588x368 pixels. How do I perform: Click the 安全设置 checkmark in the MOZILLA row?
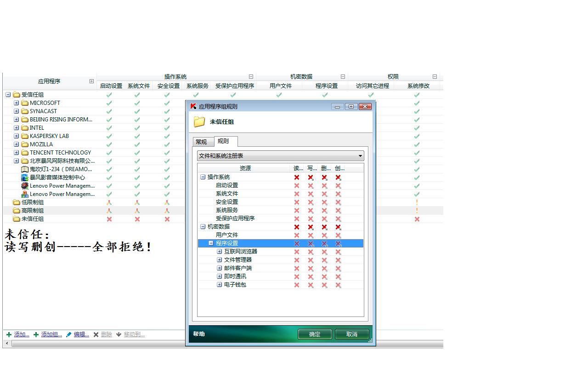pyautogui.click(x=167, y=144)
